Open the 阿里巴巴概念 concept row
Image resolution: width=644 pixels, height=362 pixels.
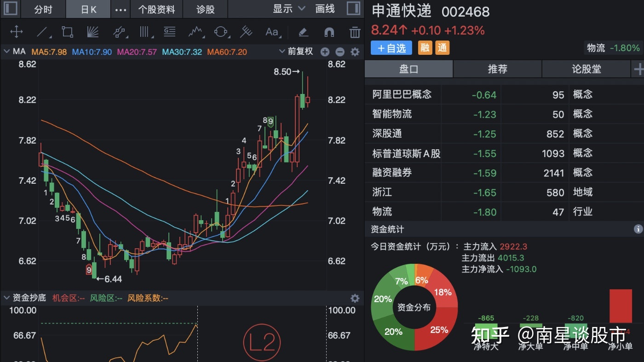tap(402, 95)
